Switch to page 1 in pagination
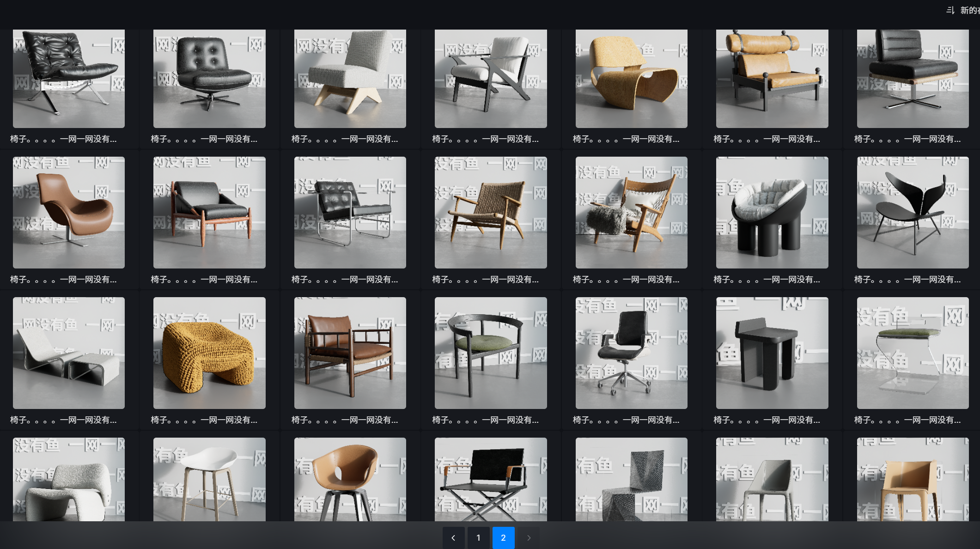 [478, 537]
